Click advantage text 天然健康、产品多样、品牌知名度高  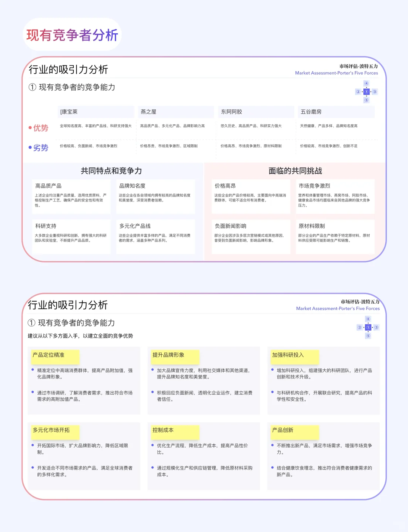(x=329, y=126)
